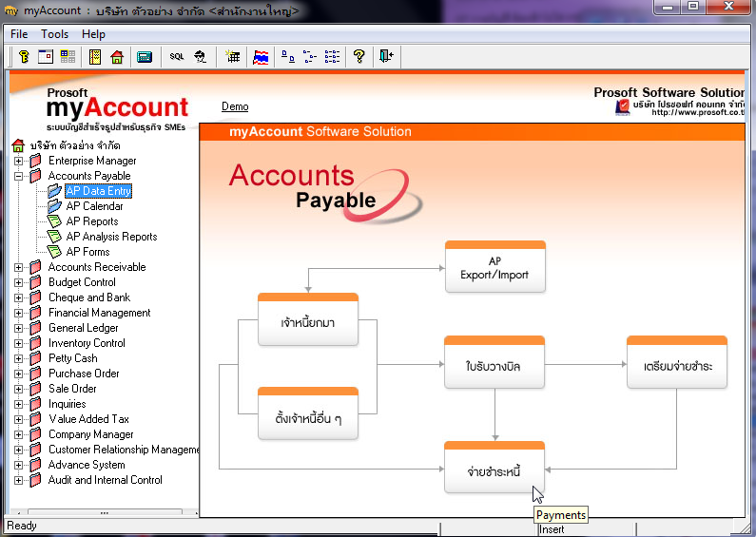The width and height of the screenshot is (756, 537).
Task: Open the Tools menu
Action: point(54,34)
